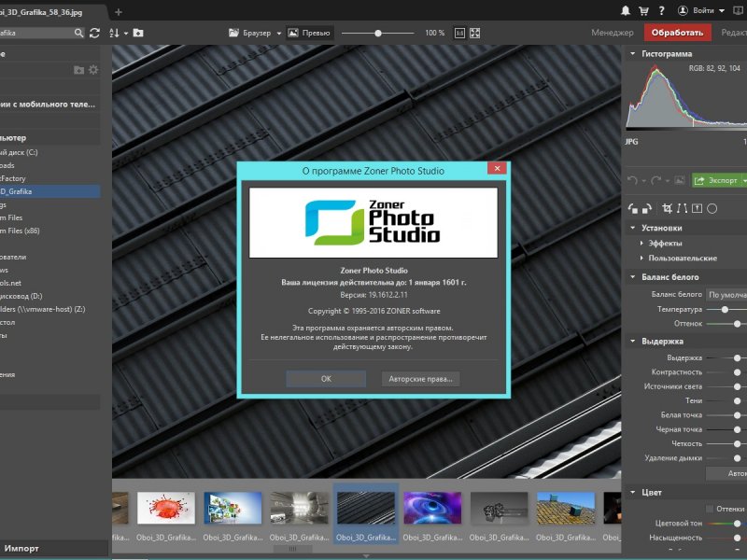This screenshot has width=747, height=560.
Task: Select the purple galaxy thumbnail
Action: [x=432, y=508]
